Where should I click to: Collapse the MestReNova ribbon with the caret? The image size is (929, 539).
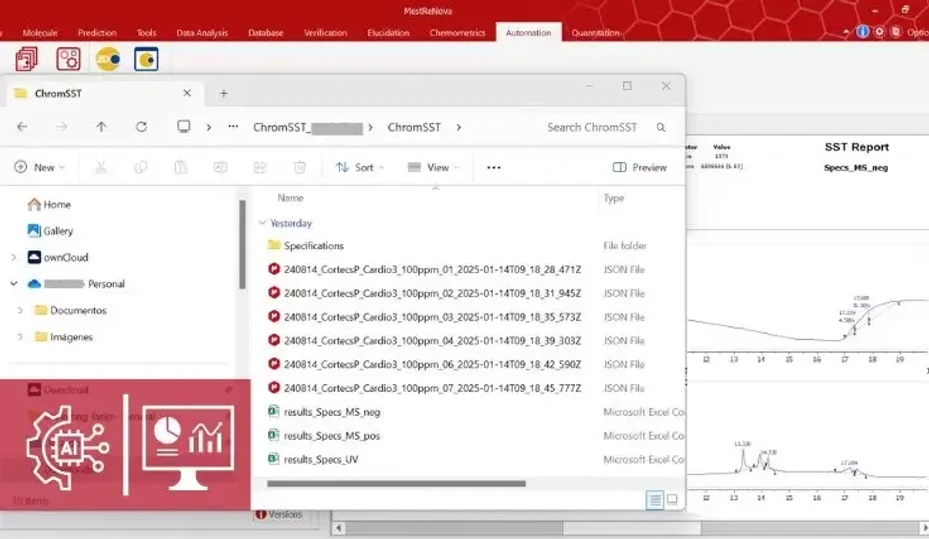click(845, 32)
